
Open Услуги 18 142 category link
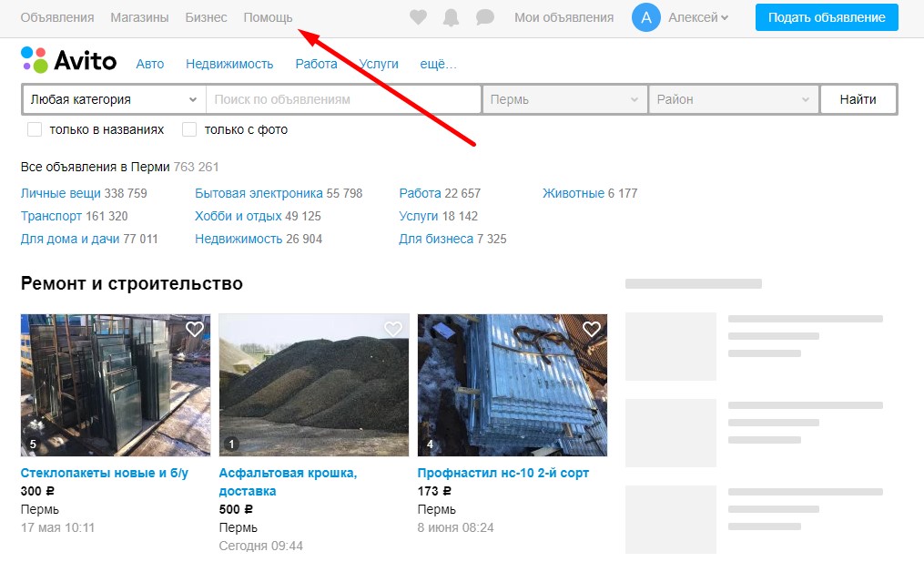pos(419,217)
